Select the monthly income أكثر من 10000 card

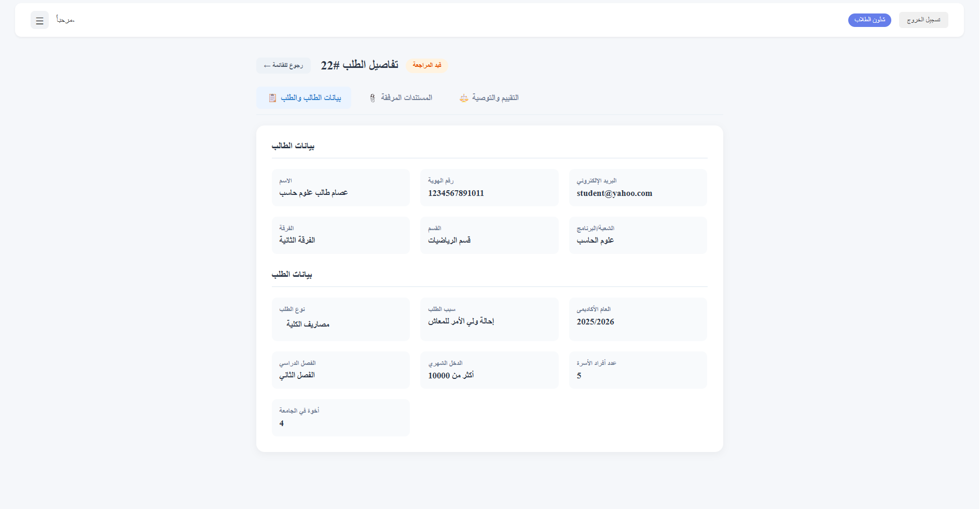pyautogui.click(x=489, y=370)
